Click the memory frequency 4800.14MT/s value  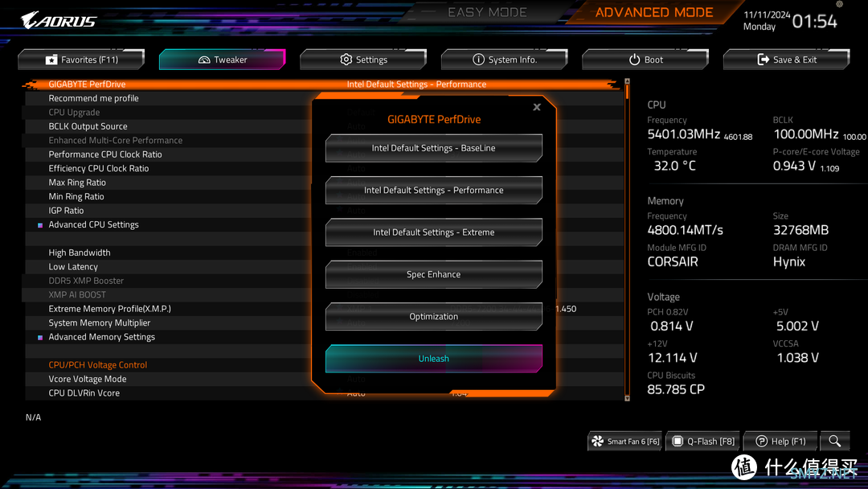coord(685,230)
